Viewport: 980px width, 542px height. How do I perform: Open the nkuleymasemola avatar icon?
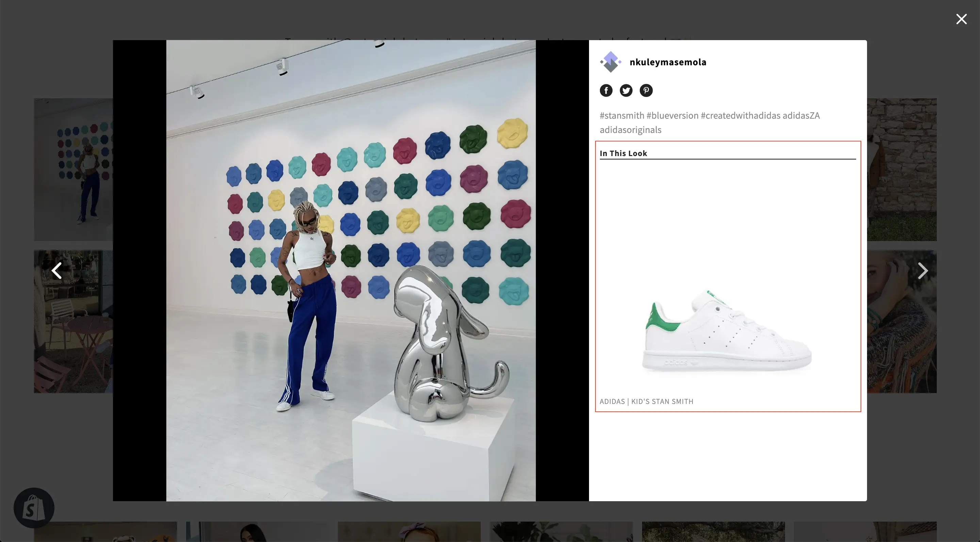point(610,62)
